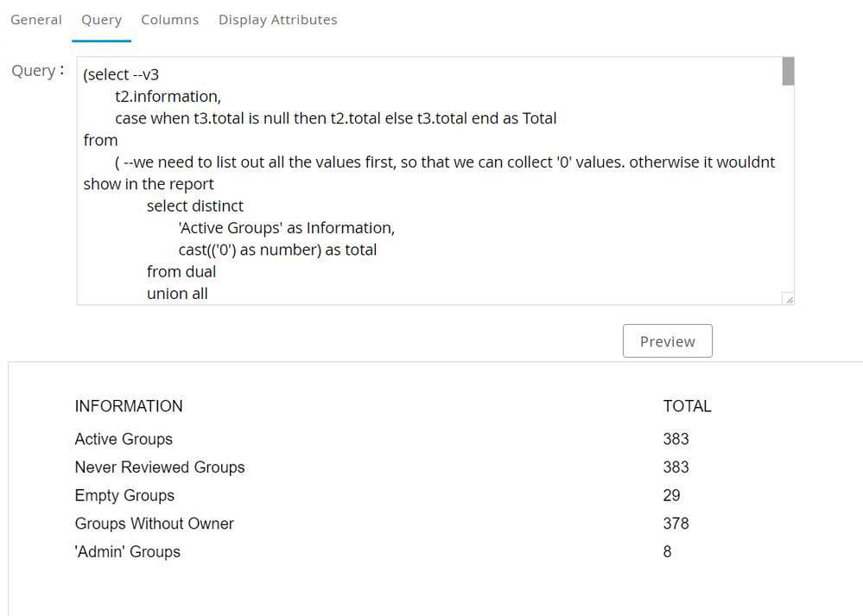Switch to the General tab

coord(36,20)
